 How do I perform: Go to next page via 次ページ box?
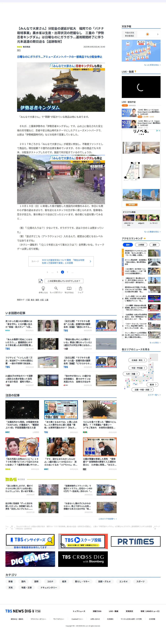point(61,261)
